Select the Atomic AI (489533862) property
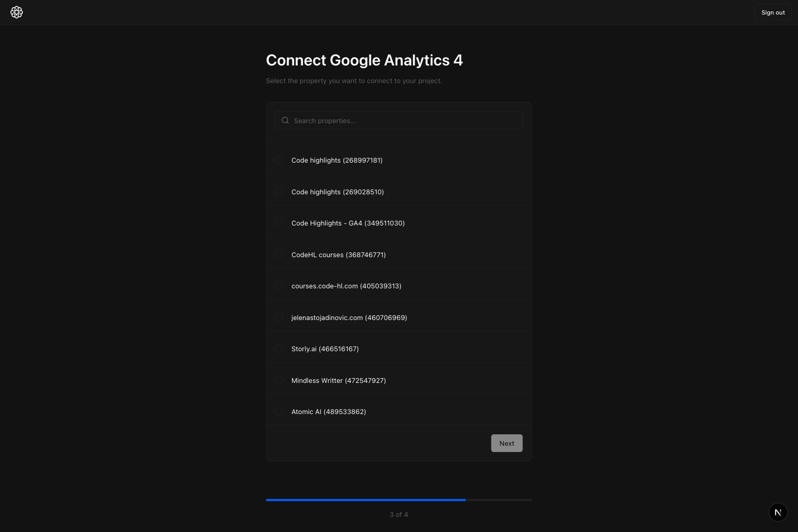 coord(279,411)
